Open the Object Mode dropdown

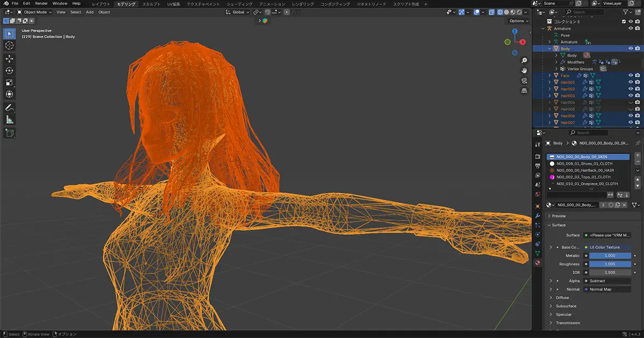(x=34, y=12)
